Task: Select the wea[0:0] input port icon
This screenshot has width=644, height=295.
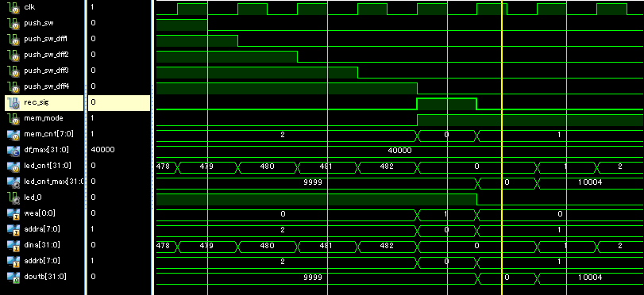Action: (13, 214)
